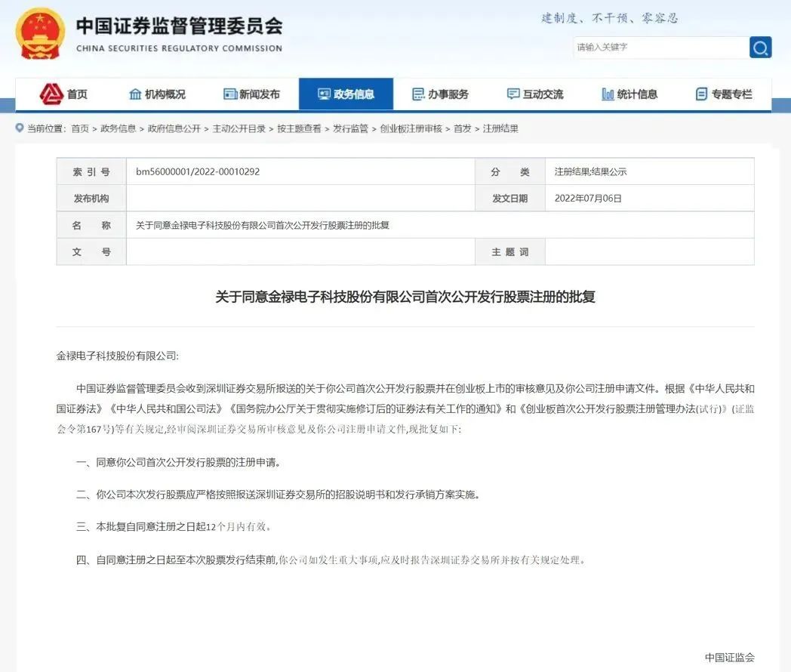Click the red 首页 home icon
The image size is (791, 672).
51,94
